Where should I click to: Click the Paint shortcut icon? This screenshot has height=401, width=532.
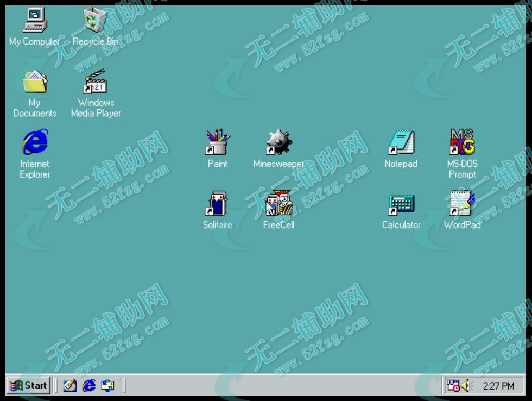(218, 142)
